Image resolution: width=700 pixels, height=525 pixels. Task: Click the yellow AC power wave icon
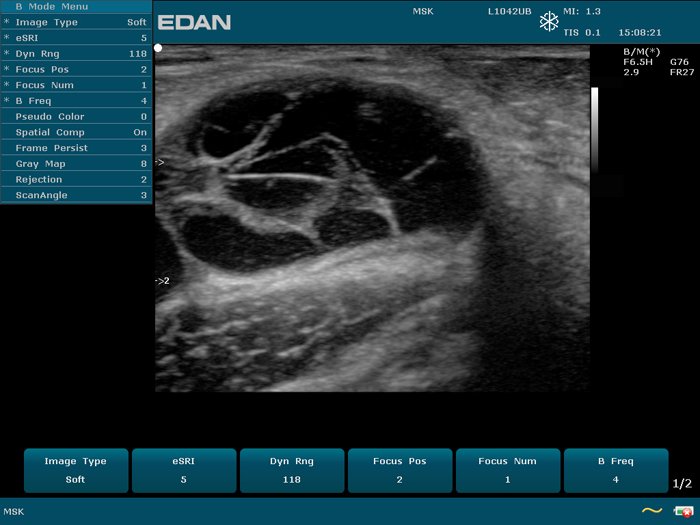(651, 510)
